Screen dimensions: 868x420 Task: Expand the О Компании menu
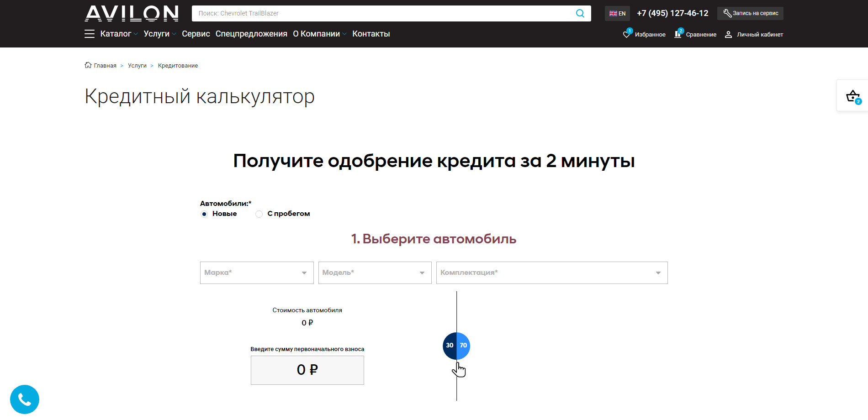[320, 34]
